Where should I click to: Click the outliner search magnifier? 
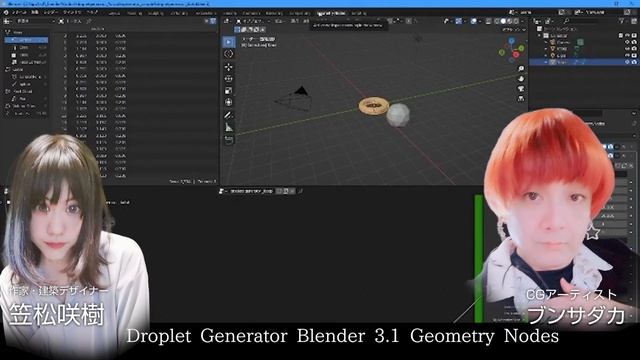(x=567, y=21)
